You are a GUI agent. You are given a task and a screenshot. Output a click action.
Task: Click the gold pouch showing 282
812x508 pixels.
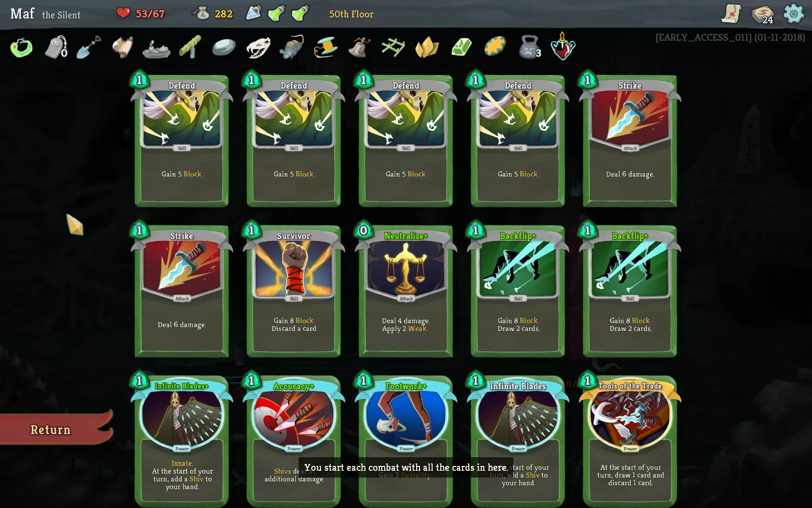coord(212,14)
